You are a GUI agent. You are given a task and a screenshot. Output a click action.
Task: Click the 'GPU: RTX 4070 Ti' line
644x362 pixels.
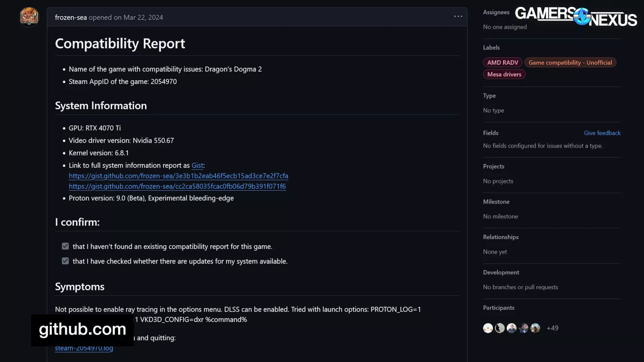coord(95,128)
